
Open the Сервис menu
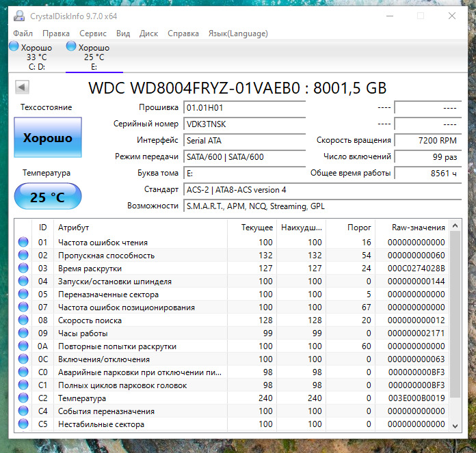point(92,33)
